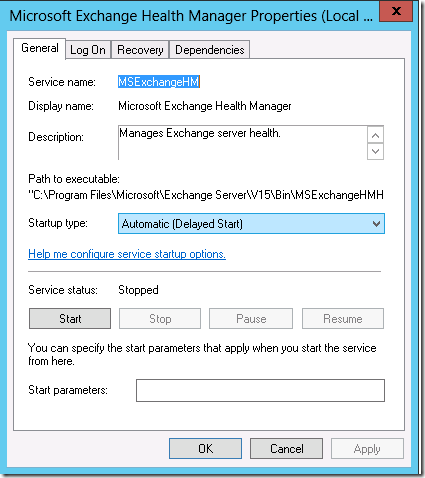The width and height of the screenshot is (425, 478).
Task: Click the description scroll down arrow
Action: [375, 151]
